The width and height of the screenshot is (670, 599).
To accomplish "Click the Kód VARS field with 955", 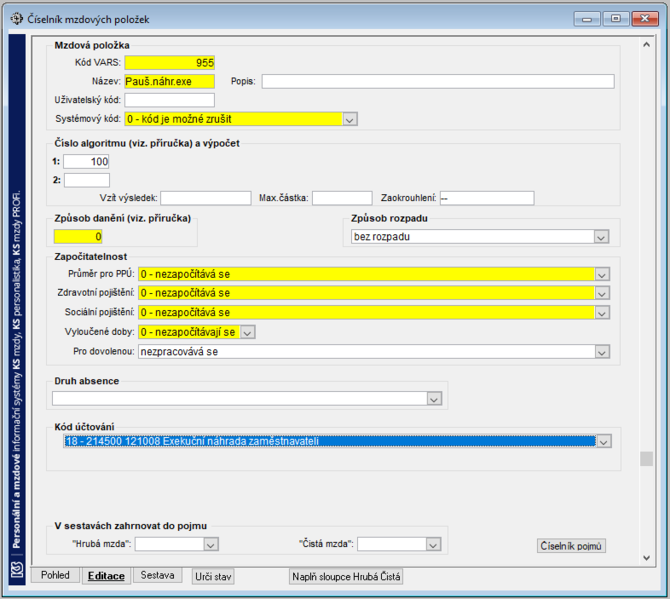I will (x=170, y=63).
